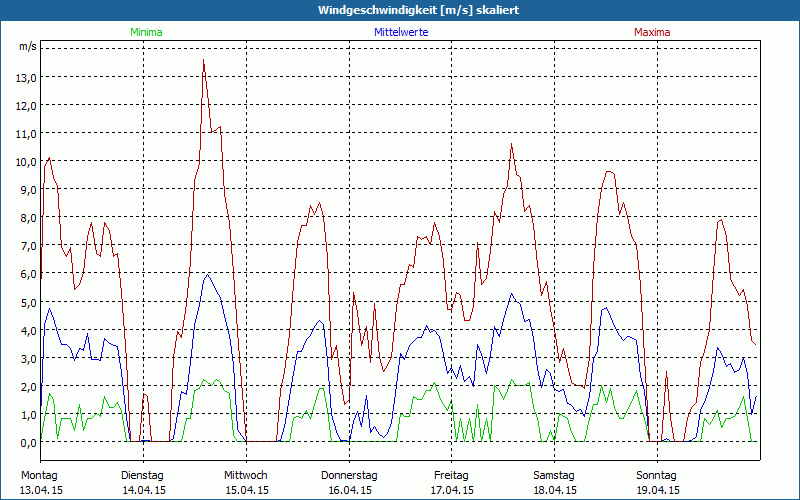Click the 'Mittwoch' day label

tap(245, 476)
